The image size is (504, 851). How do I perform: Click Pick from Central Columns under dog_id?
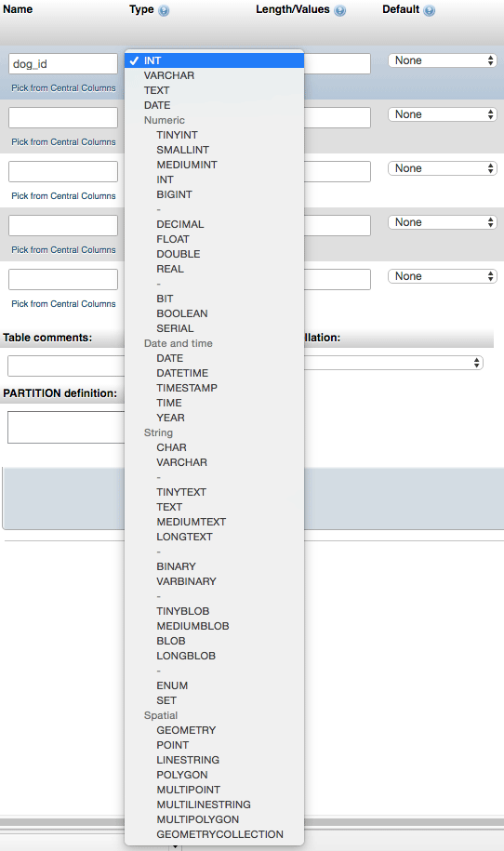coord(63,88)
